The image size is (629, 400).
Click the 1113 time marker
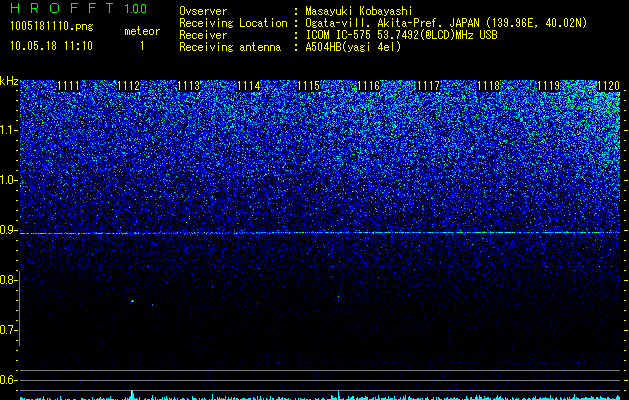189,86
